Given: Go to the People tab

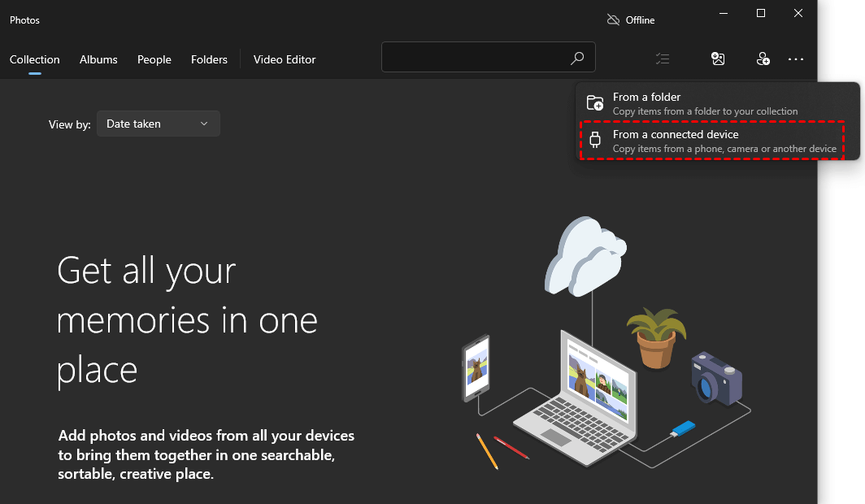Looking at the screenshot, I should [x=154, y=59].
